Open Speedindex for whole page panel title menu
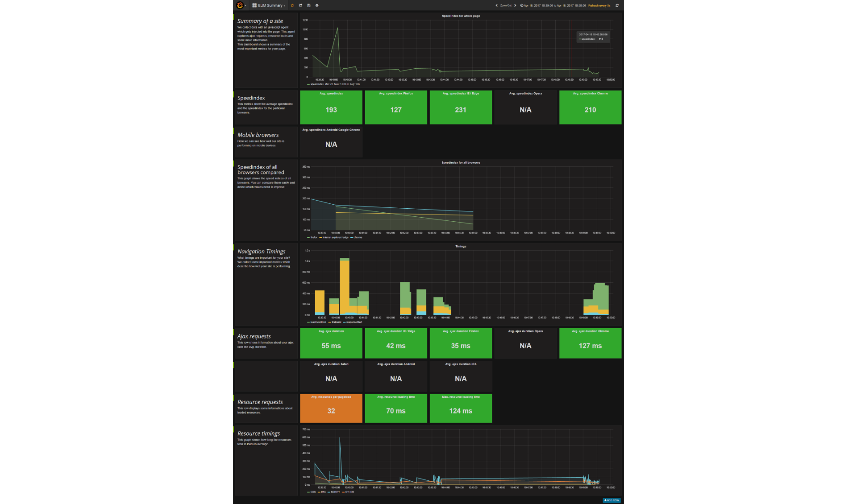Viewport: 857px width, 504px height. [x=461, y=16]
